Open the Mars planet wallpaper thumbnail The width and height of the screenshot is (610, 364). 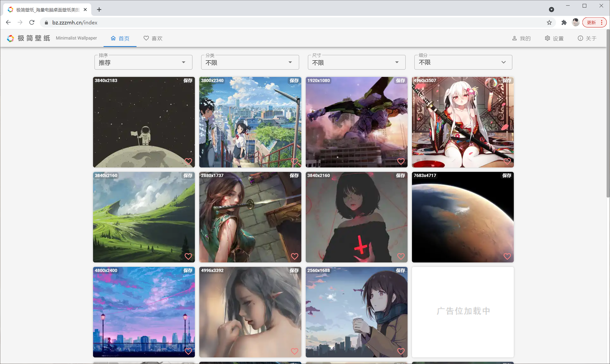tap(463, 217)
